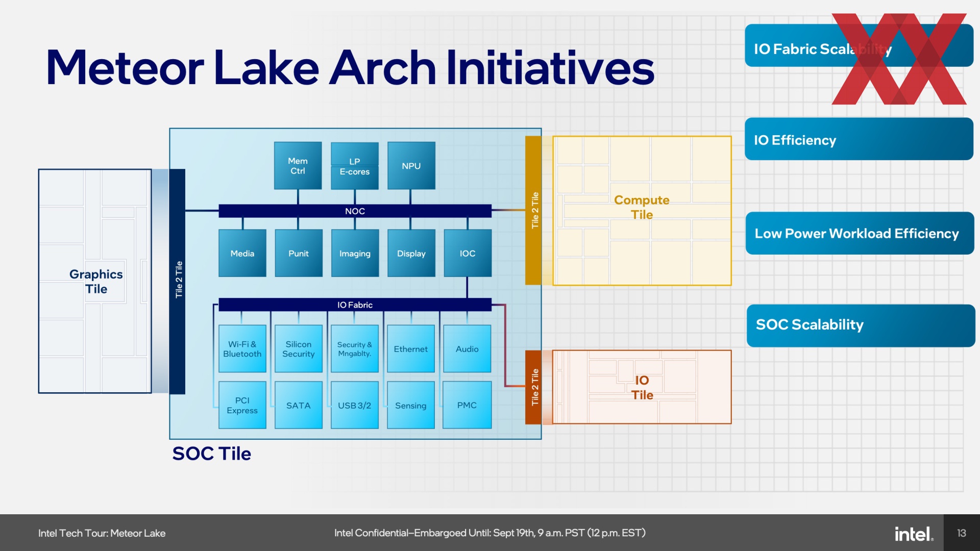Viewport: 980px width, 551px height.
Task: Click the NOC bus bar
Action: pos(355,211)
